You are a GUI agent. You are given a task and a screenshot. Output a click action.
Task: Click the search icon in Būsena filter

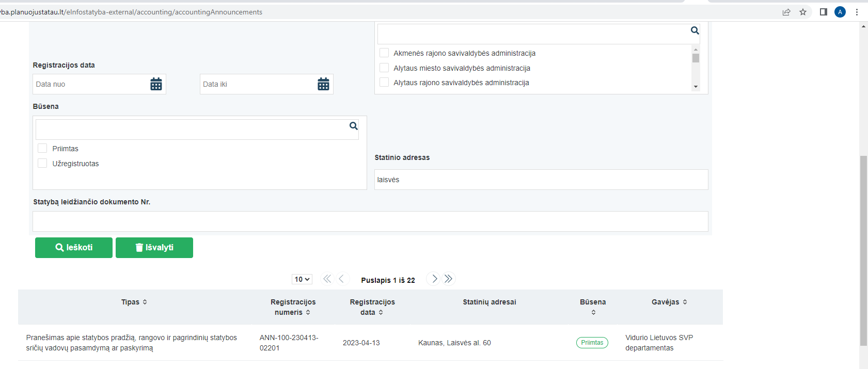pos(354,126)
